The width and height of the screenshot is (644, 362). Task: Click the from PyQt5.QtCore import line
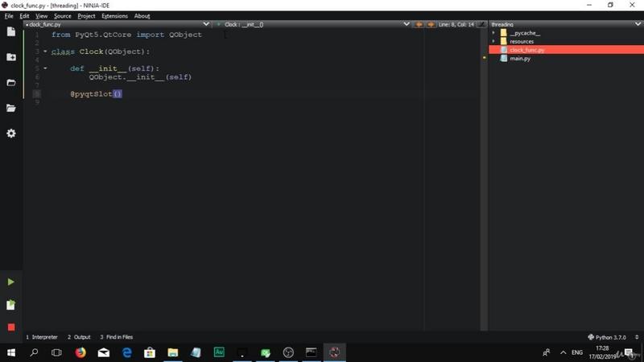tap(126, 35)
